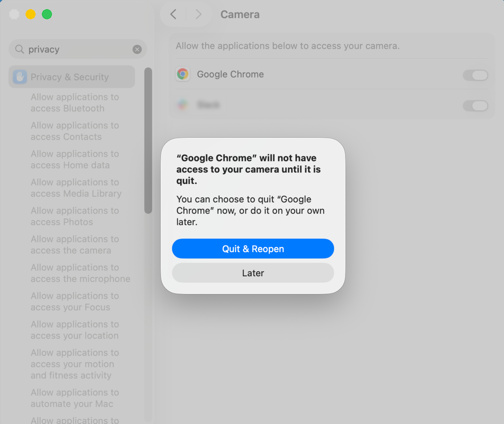Screen dimensions: 504x424
Task: Click the search field containing privacy
Action: tap(78, 49)
